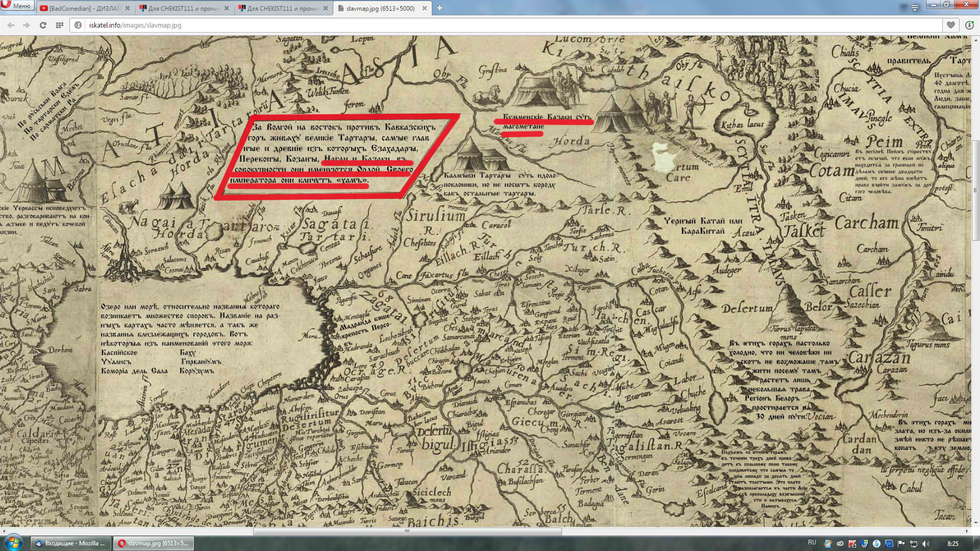Screen dimensions: 980x551
Task: Add page to bookmarks with heart icon
Action: click(x=950, y=25)
